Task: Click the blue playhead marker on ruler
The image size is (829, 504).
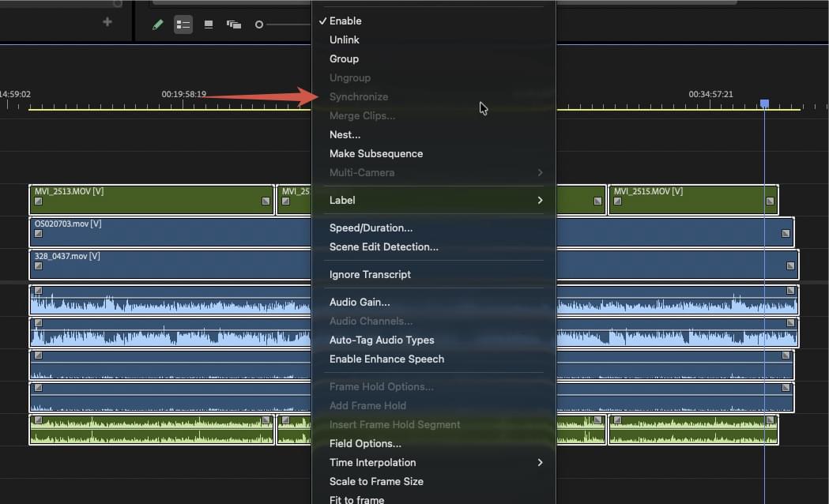Action: (764, 103)
